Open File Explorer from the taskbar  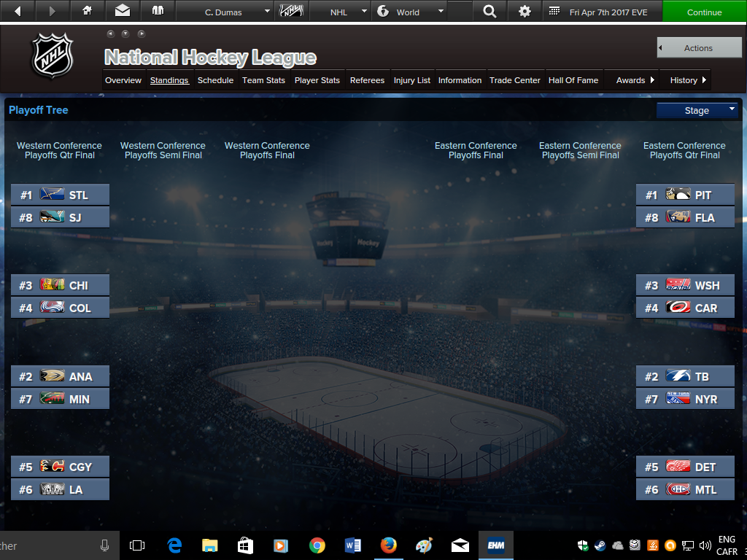coord(209,545)
